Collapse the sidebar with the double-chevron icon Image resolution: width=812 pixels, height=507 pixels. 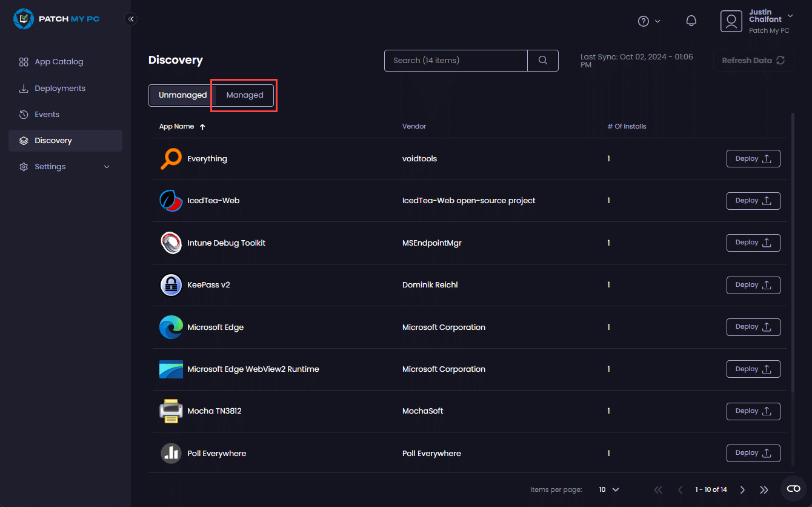click(131, 19)
